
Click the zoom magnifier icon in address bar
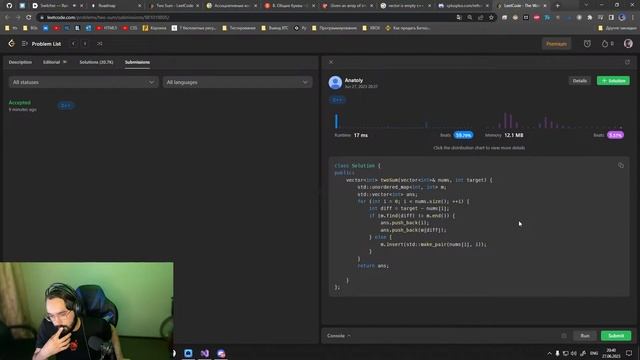[470, 18]
